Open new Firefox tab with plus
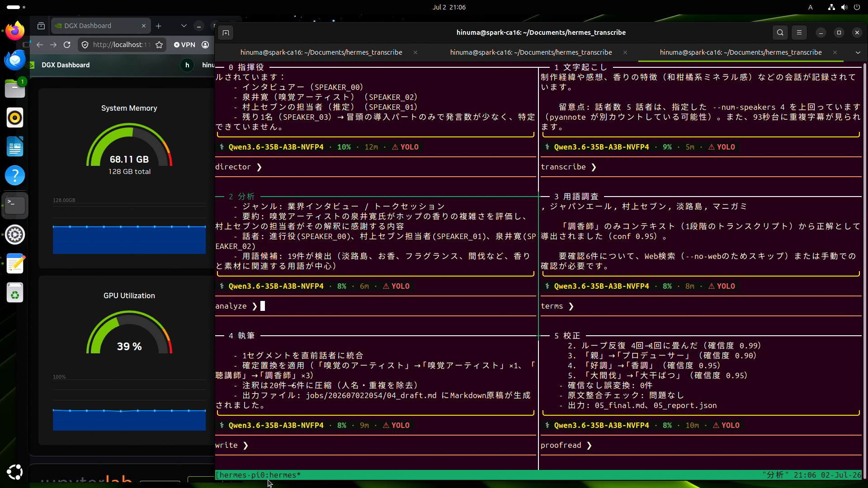868x488 pixels. pos(159,26)
